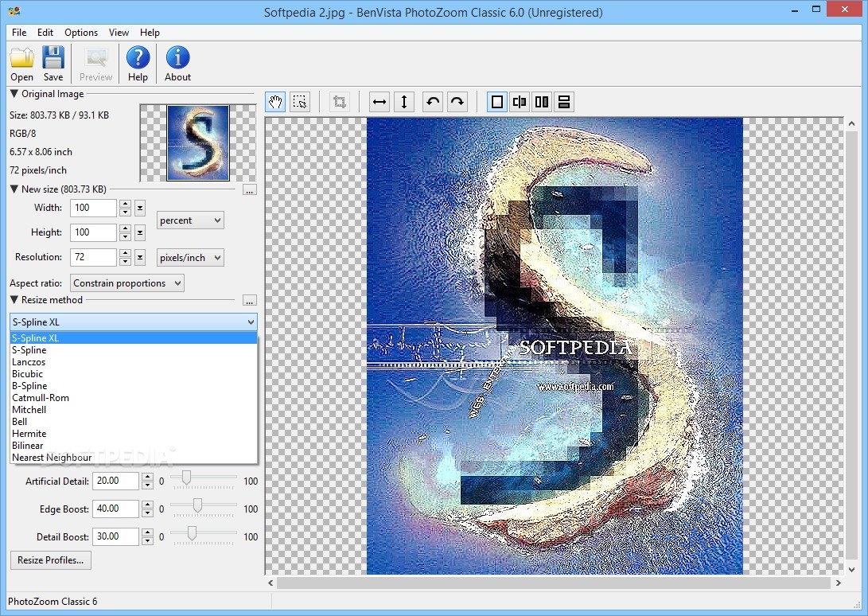This screenshot has height=616, width=868.
Task: Choose Bicubic resize method
Action: tap(134, 374)
